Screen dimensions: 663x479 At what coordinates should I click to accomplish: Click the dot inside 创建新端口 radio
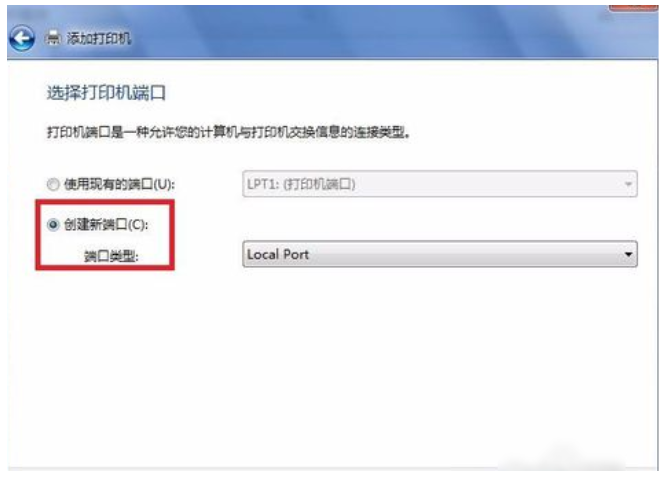point(53,224)
